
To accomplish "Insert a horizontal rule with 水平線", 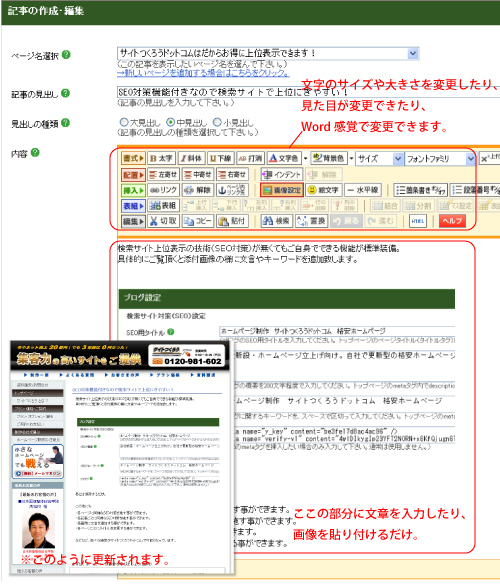I will click(x=363, y=190).
